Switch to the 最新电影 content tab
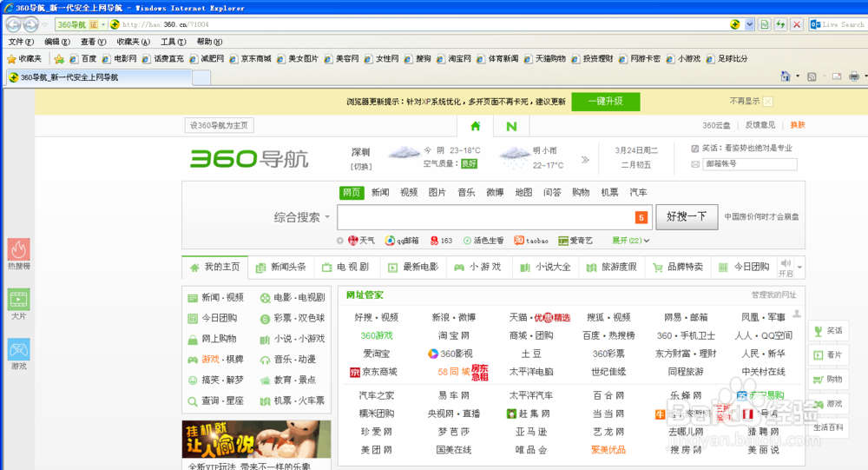The height and width of the screenshot is (470, 868). coord(413,268)
